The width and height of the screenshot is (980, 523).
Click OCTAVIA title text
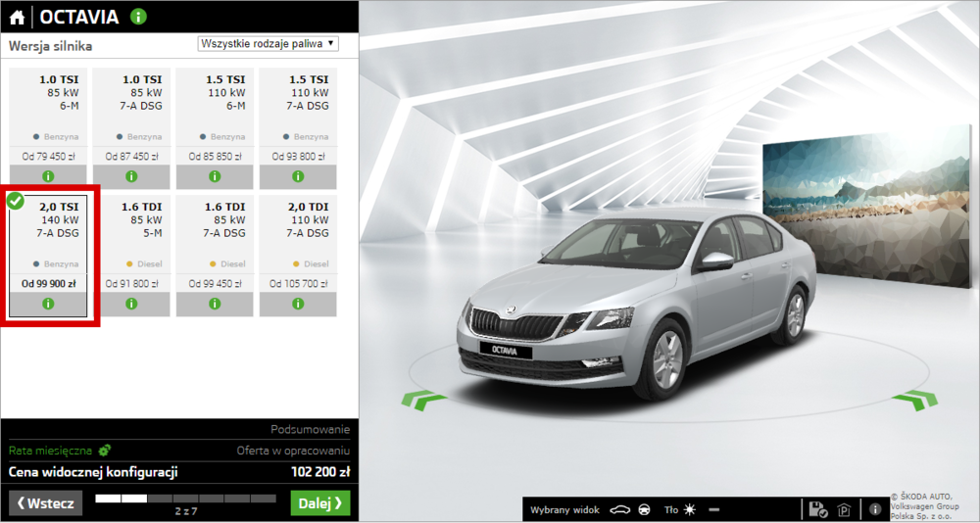pos(79,17)
